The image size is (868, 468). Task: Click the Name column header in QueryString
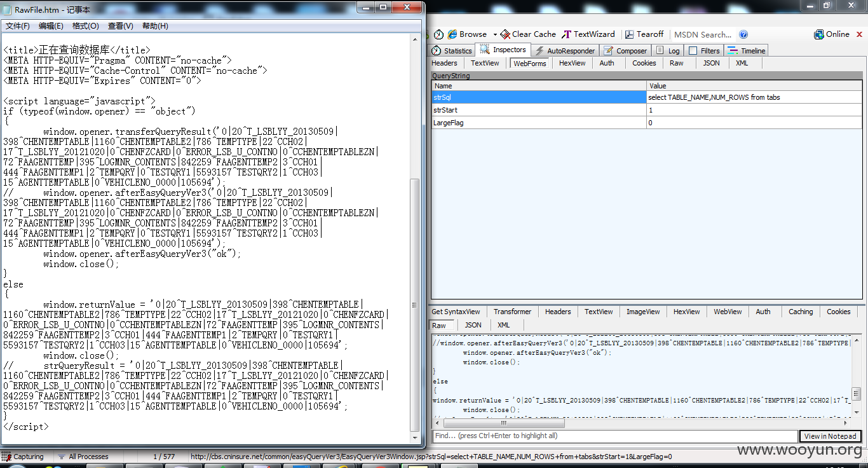pos(539,86)
